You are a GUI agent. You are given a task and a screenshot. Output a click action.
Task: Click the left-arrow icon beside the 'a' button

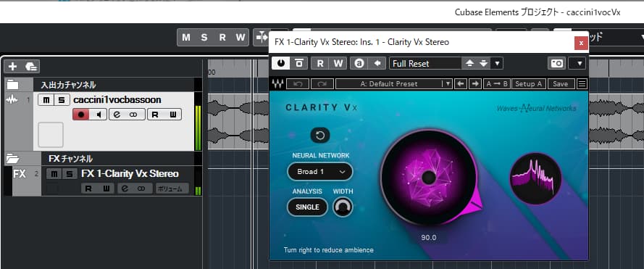click(377, 63)
